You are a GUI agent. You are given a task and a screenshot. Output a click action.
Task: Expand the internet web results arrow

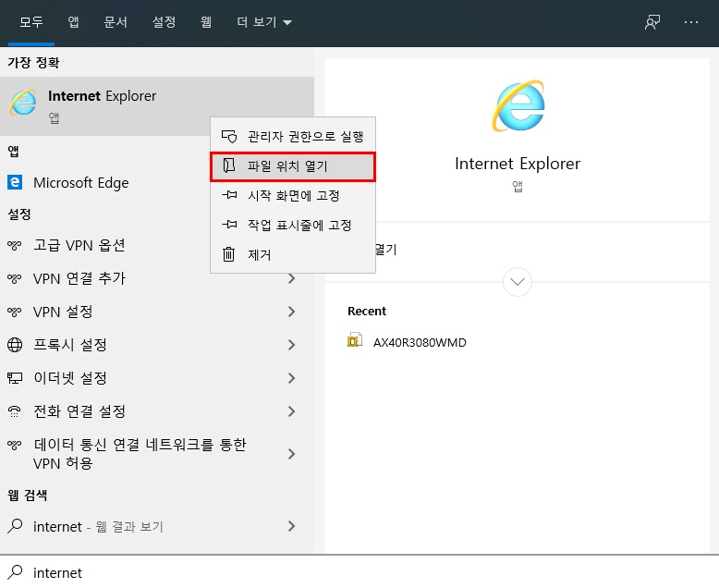[x=291, y=526]
